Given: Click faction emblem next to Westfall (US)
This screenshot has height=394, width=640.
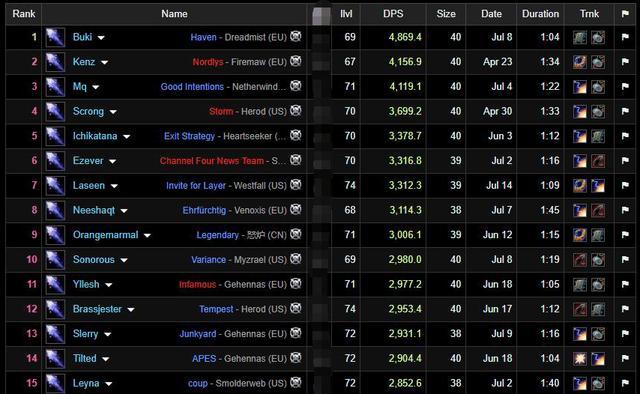Looking at the screenshot, I should click(x=296, y=185).
